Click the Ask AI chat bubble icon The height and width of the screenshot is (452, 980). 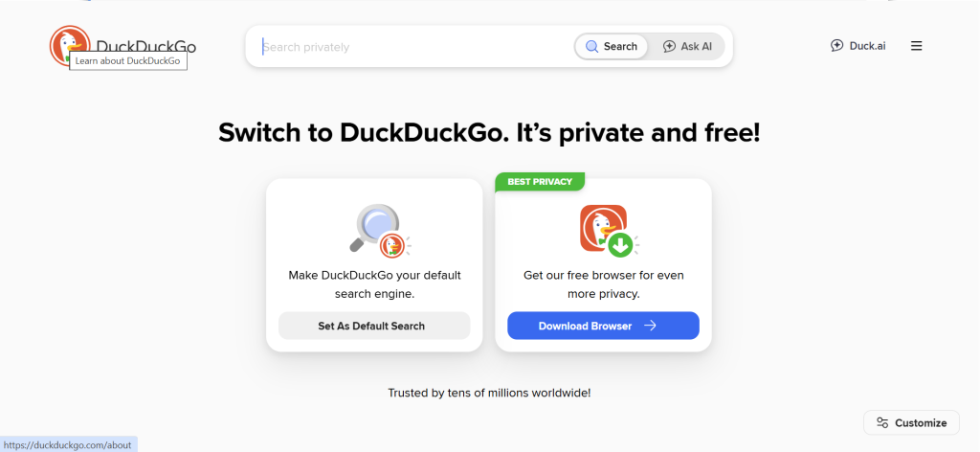click(x=670, y=46)
